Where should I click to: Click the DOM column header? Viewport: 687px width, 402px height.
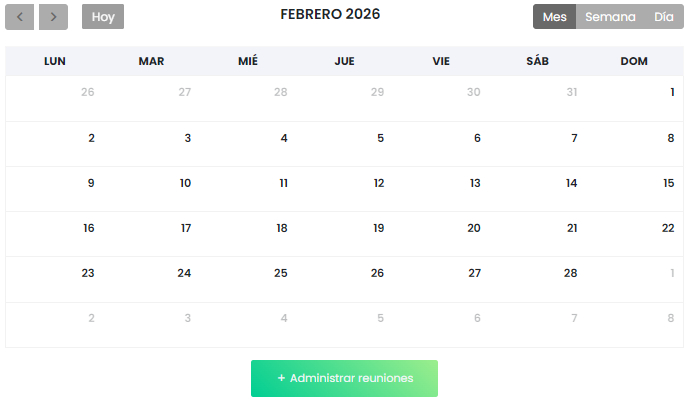point(634,61)
